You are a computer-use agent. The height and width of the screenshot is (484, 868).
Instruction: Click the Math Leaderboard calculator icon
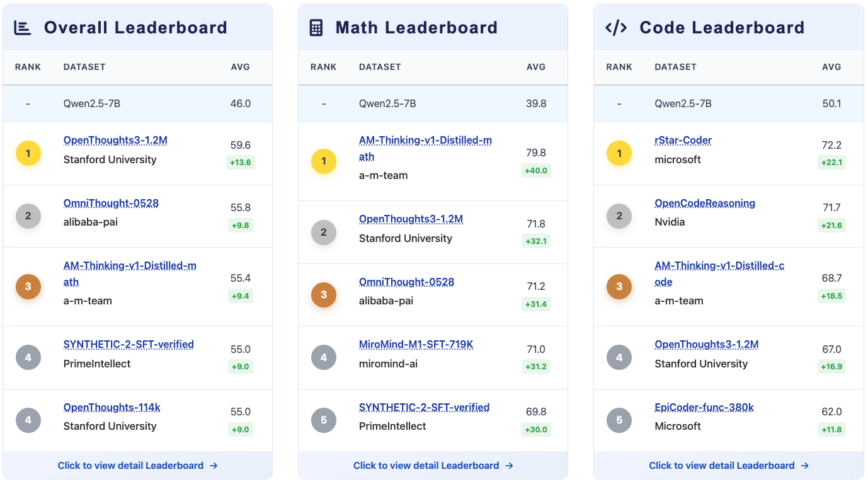(x=316, y=28)
